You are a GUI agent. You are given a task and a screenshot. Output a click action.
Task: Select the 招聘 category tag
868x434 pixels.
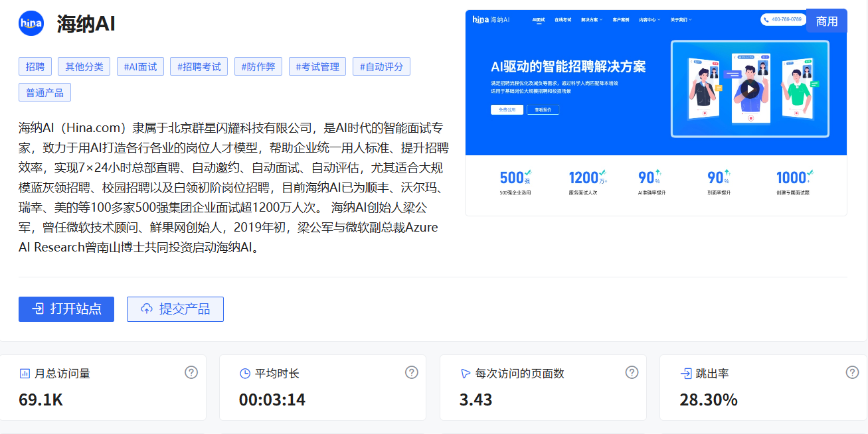tap(35, 66)
